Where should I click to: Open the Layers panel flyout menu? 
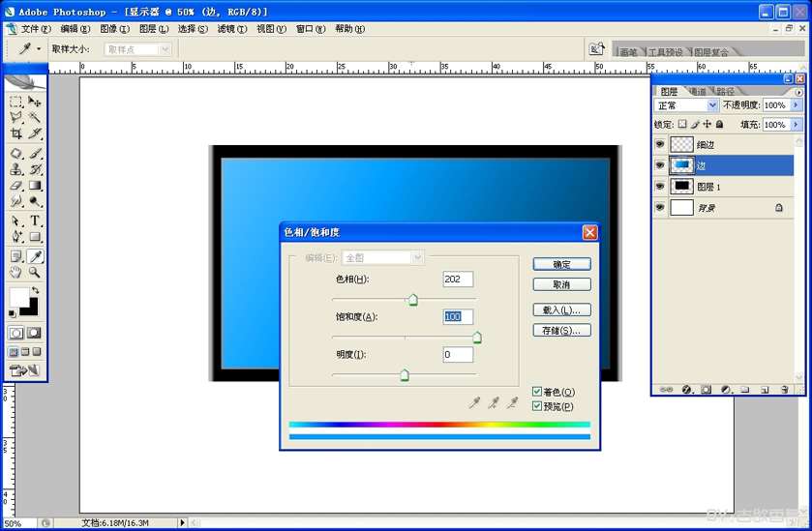798,92
